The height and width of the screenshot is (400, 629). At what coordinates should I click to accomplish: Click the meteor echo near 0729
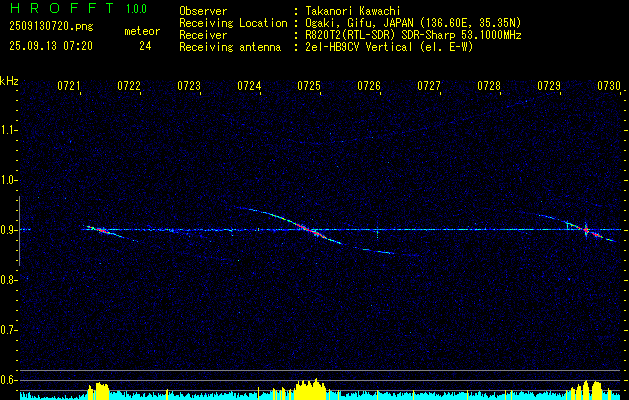coord(586,231)
